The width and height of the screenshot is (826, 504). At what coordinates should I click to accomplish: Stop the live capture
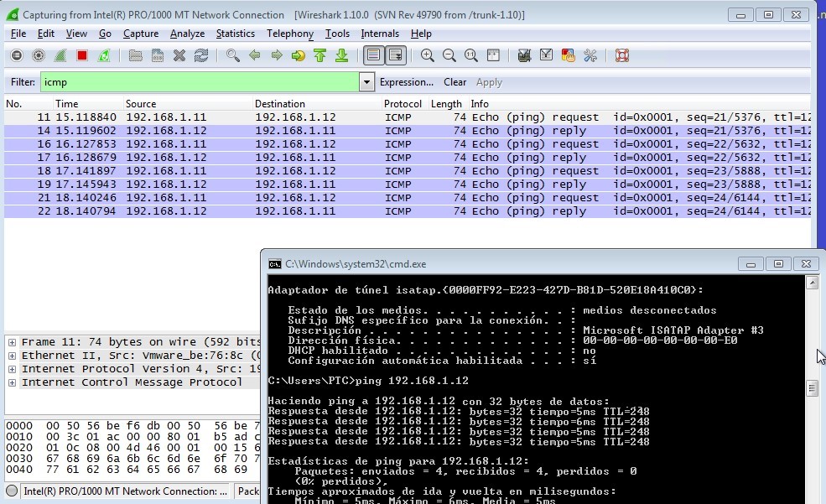pyautogui.click(x=82, y=55)
